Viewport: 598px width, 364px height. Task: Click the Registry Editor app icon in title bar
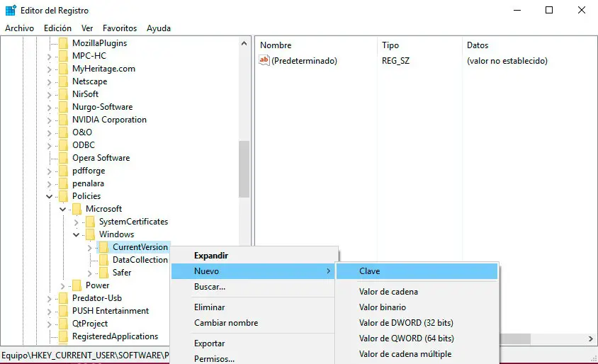click(11, 10)
